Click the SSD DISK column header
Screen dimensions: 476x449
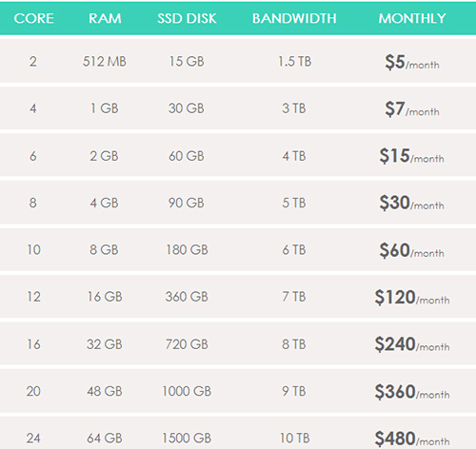point(187,18)
